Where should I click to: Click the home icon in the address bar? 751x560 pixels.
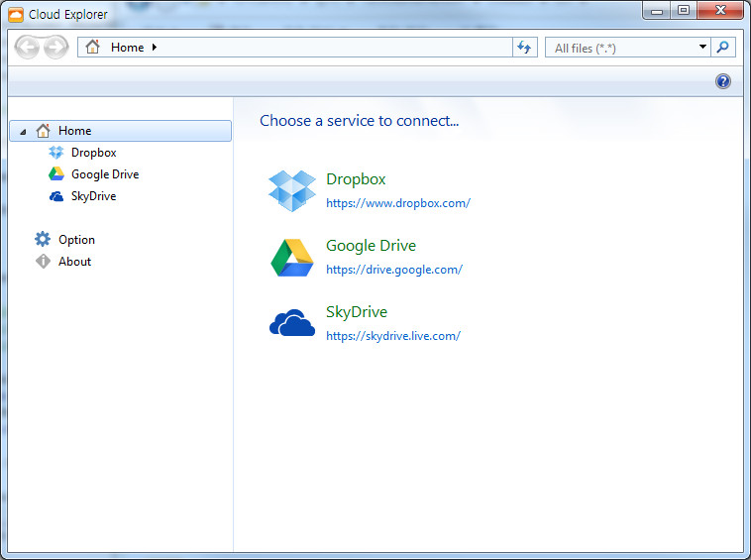point(92,47)
